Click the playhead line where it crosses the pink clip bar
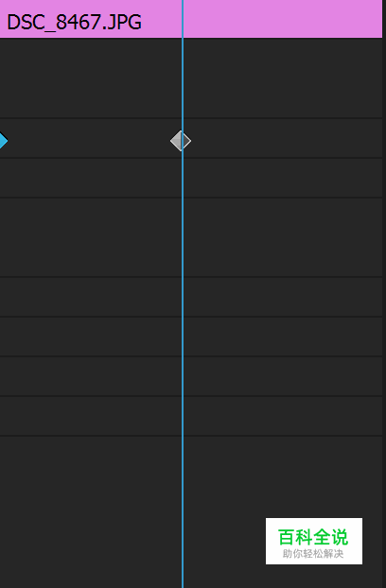This screenshot has height=588, width=386. pyautogui.click(x=183, y=19)
